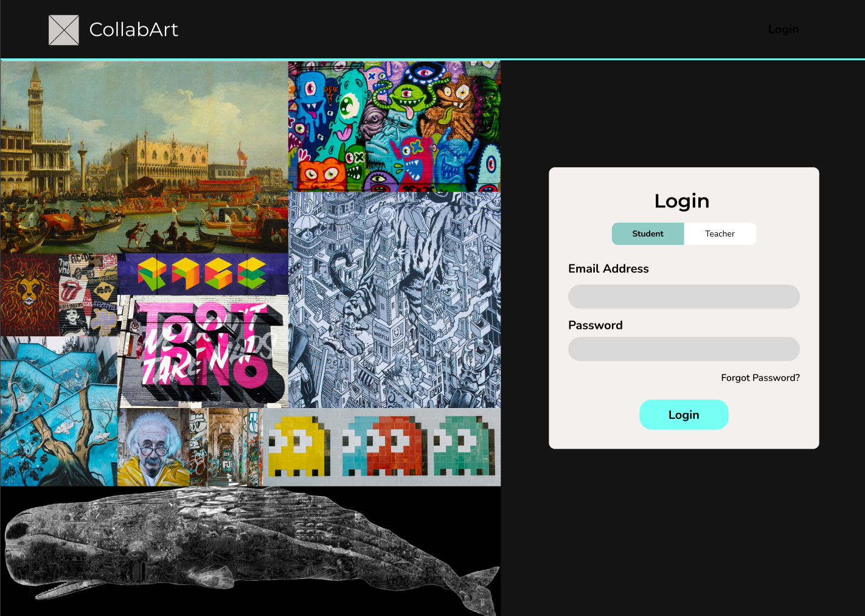The width and height of the screenshot is (865, 616).
Task: Open the Einstein portrait graffiti thumbnail
Action: [154, 447]
